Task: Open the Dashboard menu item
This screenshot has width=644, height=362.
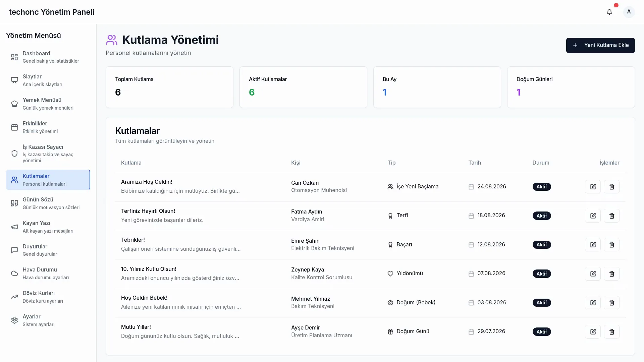Action: coord(48,57)
